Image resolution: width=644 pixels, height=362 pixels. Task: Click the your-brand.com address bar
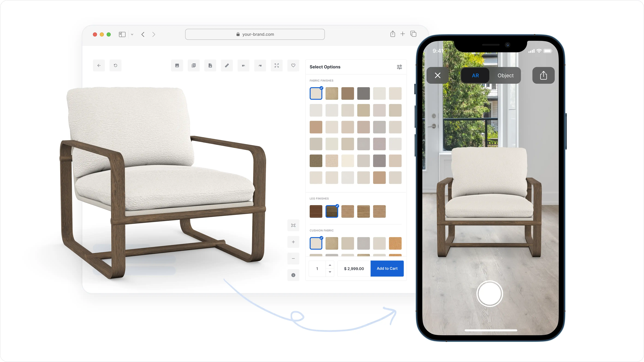coord(255,34)
